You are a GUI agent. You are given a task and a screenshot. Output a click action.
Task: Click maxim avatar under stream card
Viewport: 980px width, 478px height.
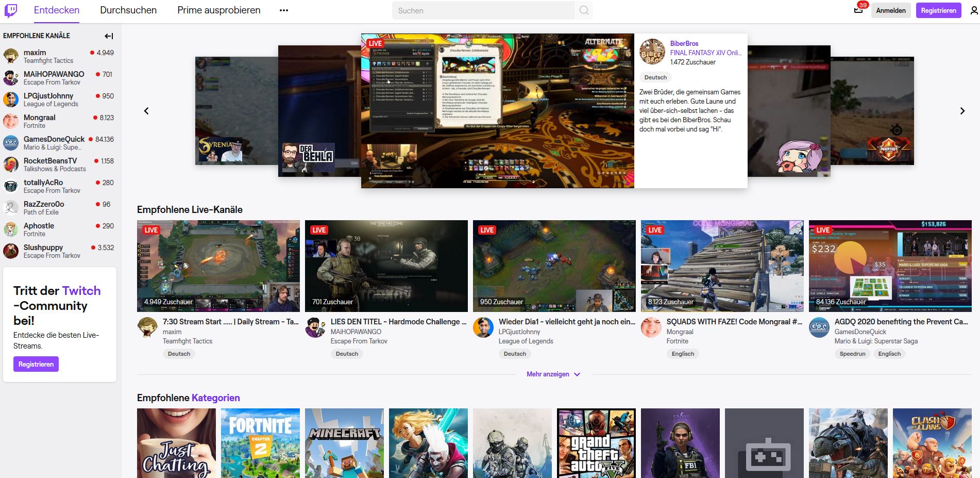coord(147,327)
